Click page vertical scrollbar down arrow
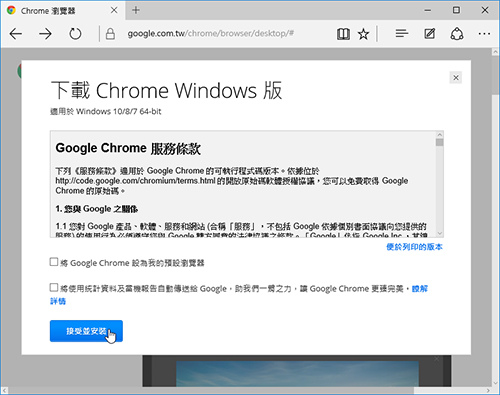 click(495, 383)
